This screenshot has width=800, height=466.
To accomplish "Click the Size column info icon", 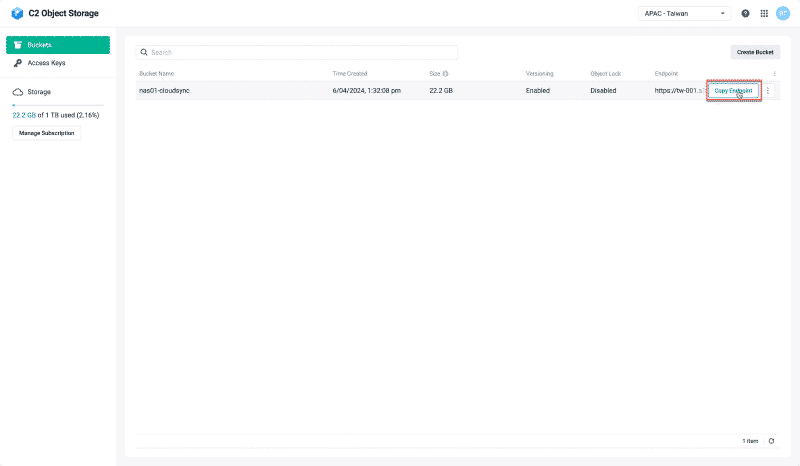I will pyautogui.click(x=446, y=74).
